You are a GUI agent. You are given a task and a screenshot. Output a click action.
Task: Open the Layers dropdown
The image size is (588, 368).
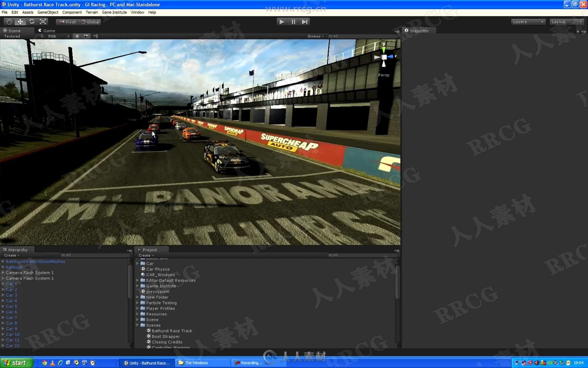(x=528, y=22)
